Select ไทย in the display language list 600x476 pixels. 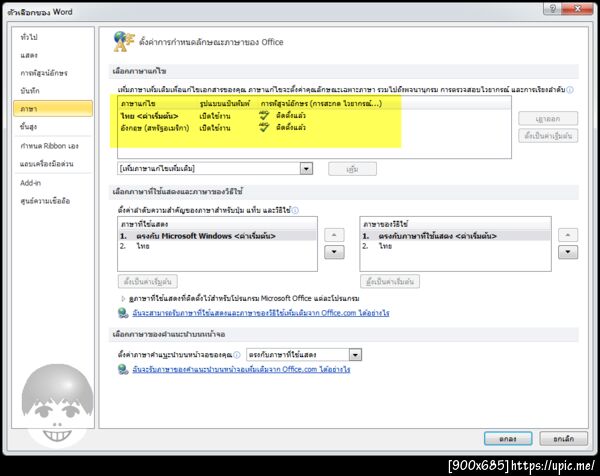pyautogui.click(x=217, y=246)
